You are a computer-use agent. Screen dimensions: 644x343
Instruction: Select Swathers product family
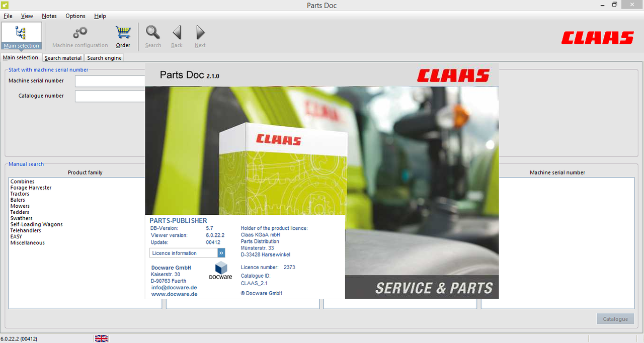[22, 218]
